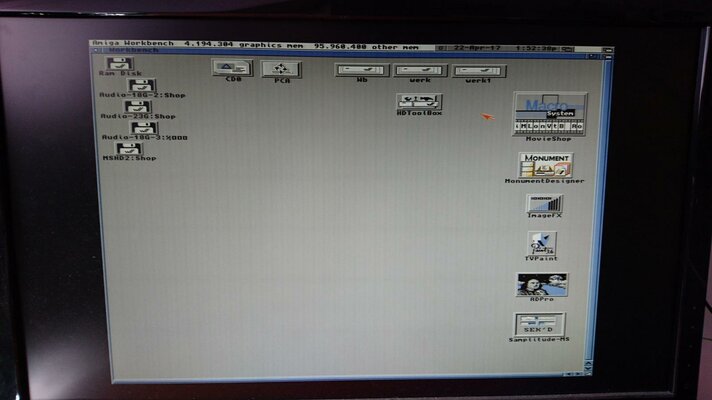The image size is (712, 400).
Task: Launch the TVPaint icon
Action: [542, 243]
